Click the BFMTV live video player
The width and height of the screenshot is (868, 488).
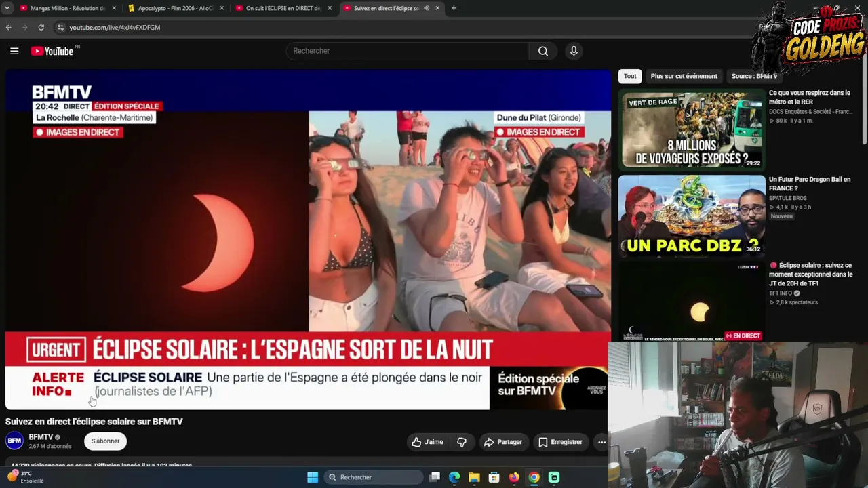pyautogui.click(x=308, y=239)
